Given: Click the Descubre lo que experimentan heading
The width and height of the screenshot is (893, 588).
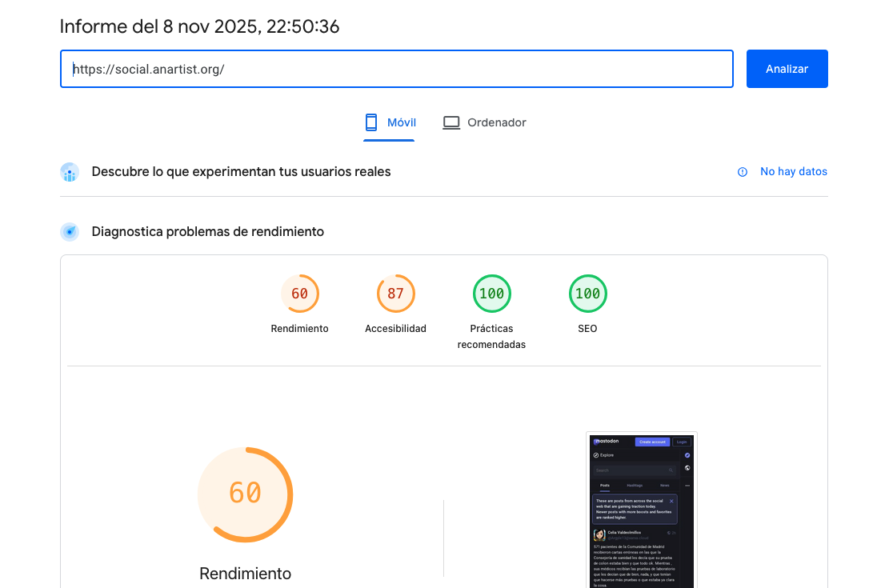Looking at the screenshot, I should pyautogui.click(x=241, y=172).
